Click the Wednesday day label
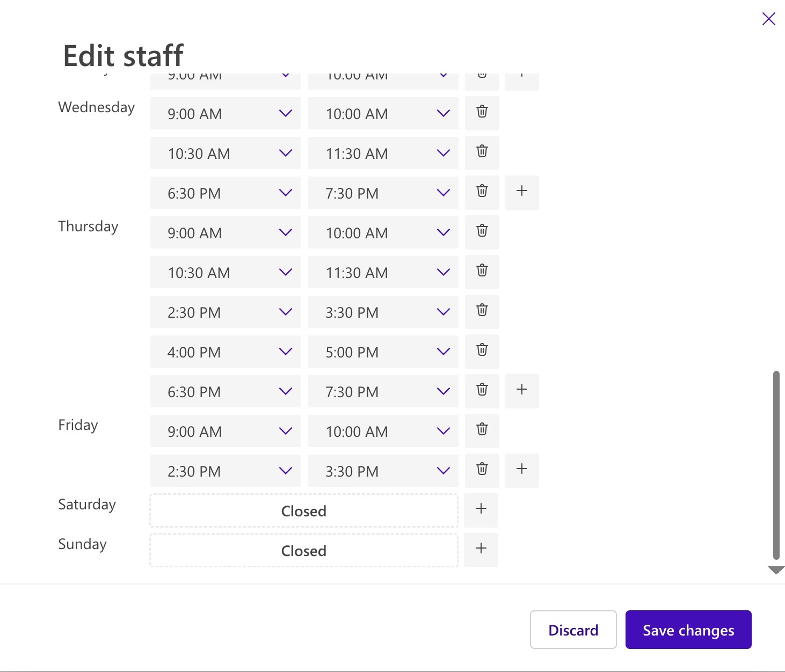The image size is (785, 672). pyautogui.click(x=97, y=107)
